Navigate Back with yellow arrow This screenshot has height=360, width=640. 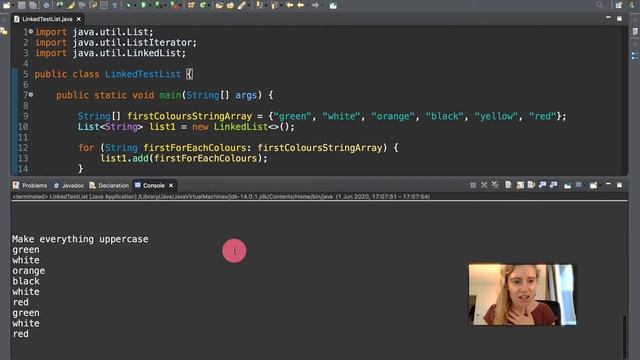point(301,5)
